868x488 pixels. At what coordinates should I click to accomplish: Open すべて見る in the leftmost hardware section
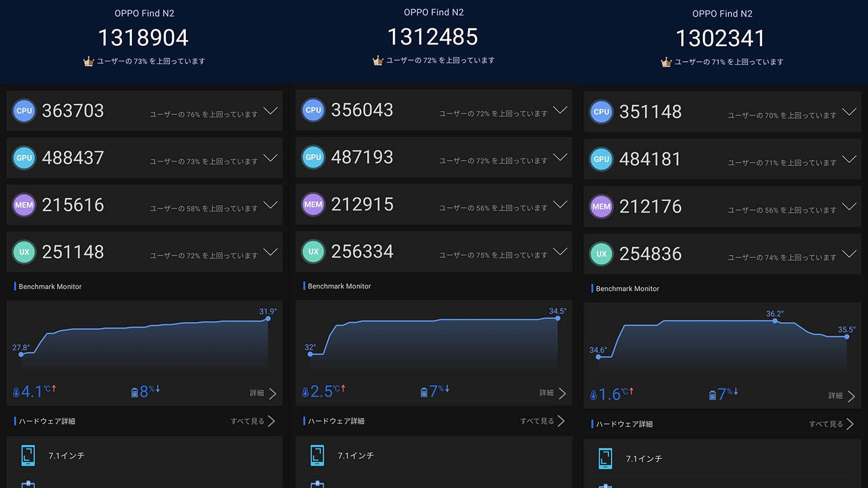pyautogui.click(x=253, y=421)
